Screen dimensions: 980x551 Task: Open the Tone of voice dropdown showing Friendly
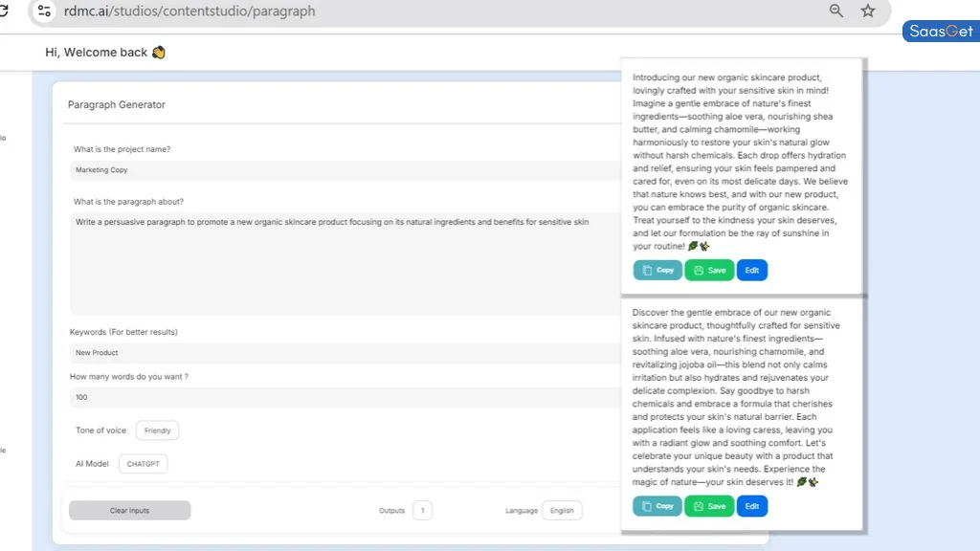click(x=157, y=430)
